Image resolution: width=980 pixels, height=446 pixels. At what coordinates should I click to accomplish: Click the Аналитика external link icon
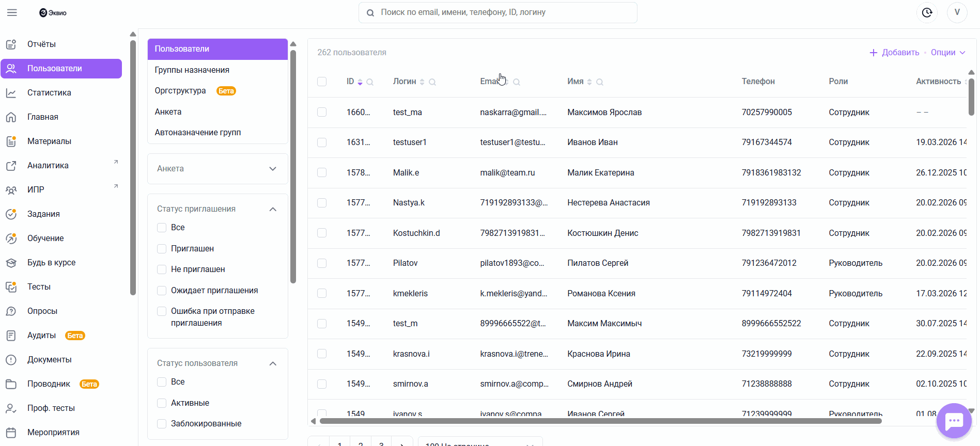pyautogui.click(x=11, y=166)
